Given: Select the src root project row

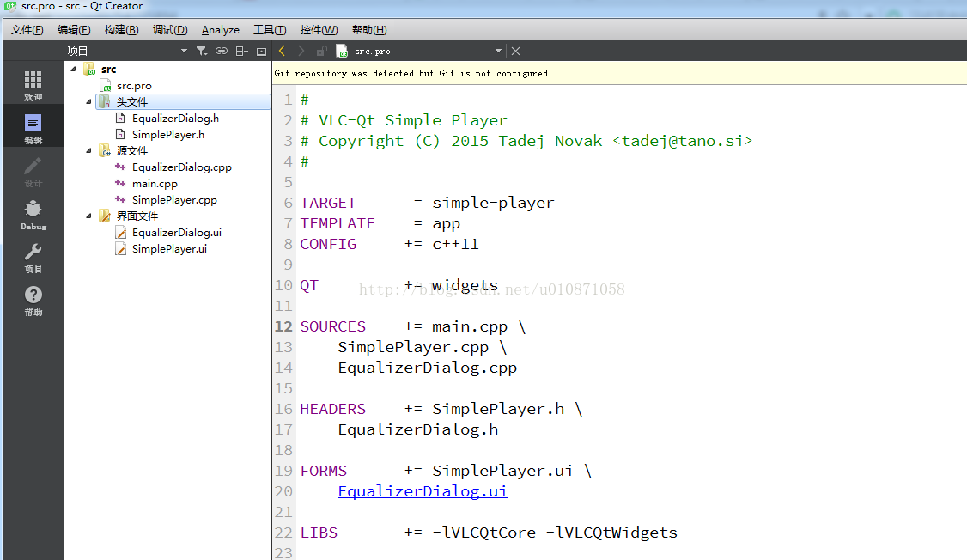Looking at the screenshot, I should pyautogui.click(x=108, y=69).
